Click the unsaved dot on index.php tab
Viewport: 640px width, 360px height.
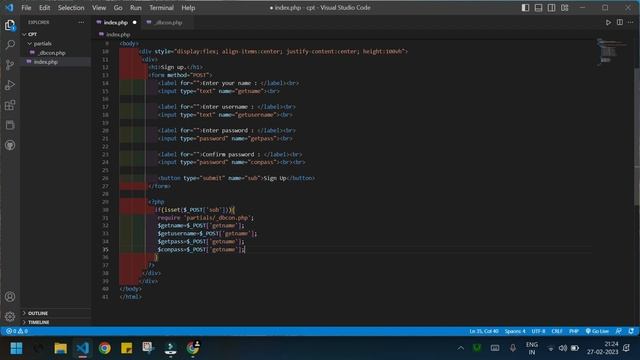[134, 22]
